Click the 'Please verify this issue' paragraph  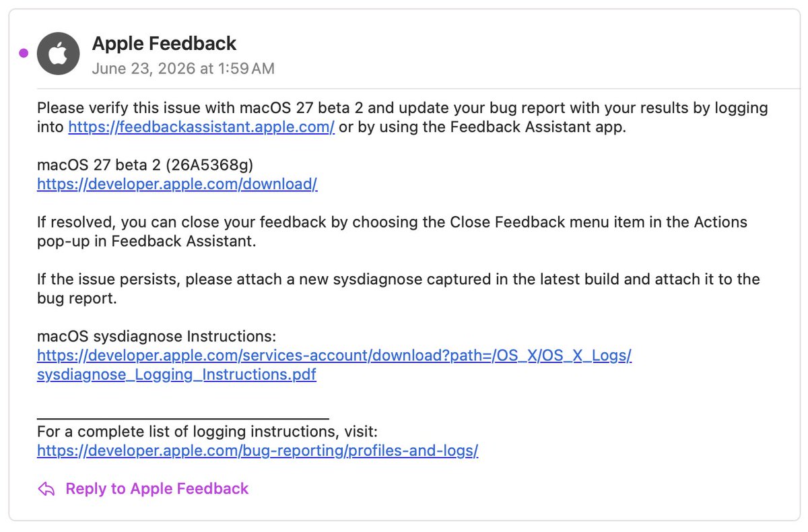point(403,118)
